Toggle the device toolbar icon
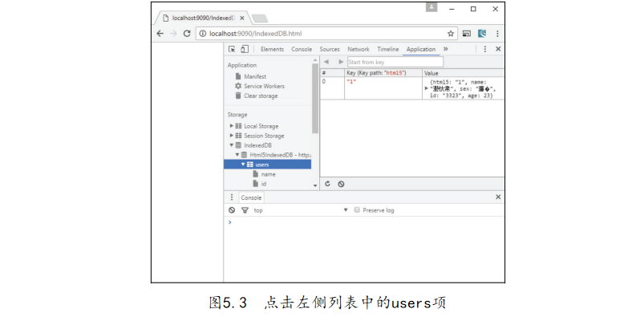 [245, 49]
